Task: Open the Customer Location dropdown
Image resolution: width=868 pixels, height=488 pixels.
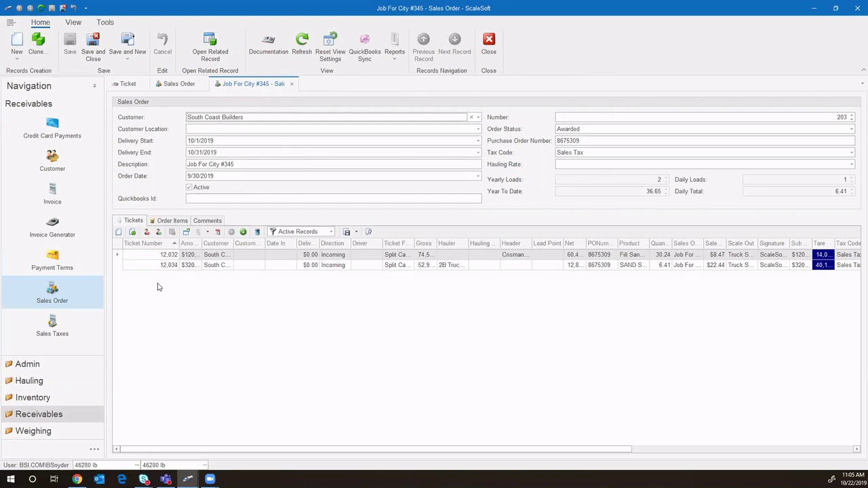Action: [x=478, y=129]
